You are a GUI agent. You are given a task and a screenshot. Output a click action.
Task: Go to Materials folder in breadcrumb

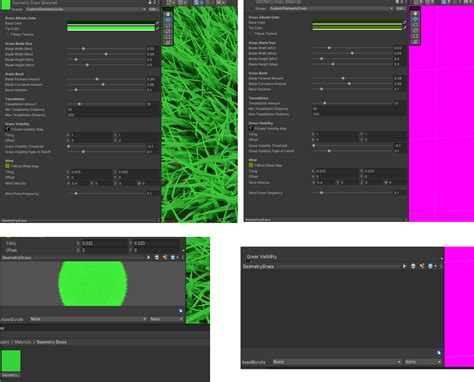23,342
